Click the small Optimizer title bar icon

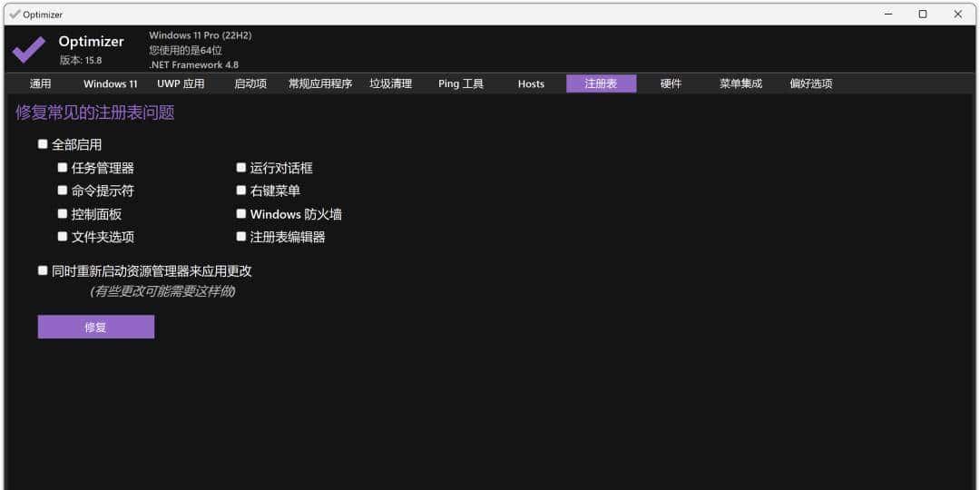click(14, 15)
